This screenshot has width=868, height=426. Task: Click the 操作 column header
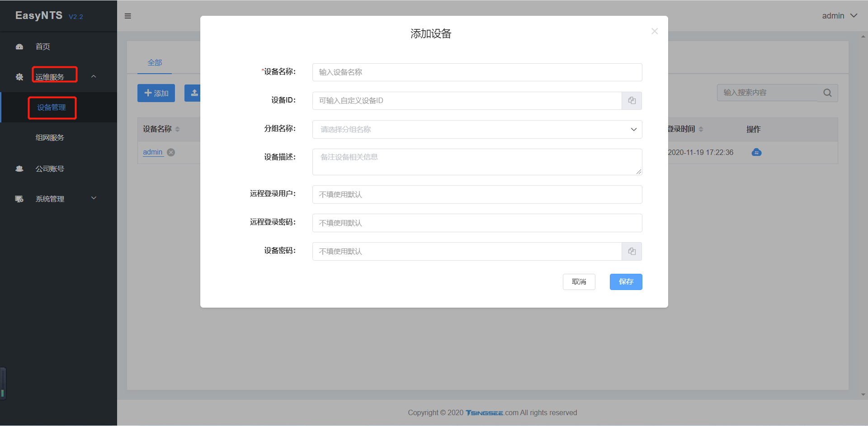click(x=754, y=129)
